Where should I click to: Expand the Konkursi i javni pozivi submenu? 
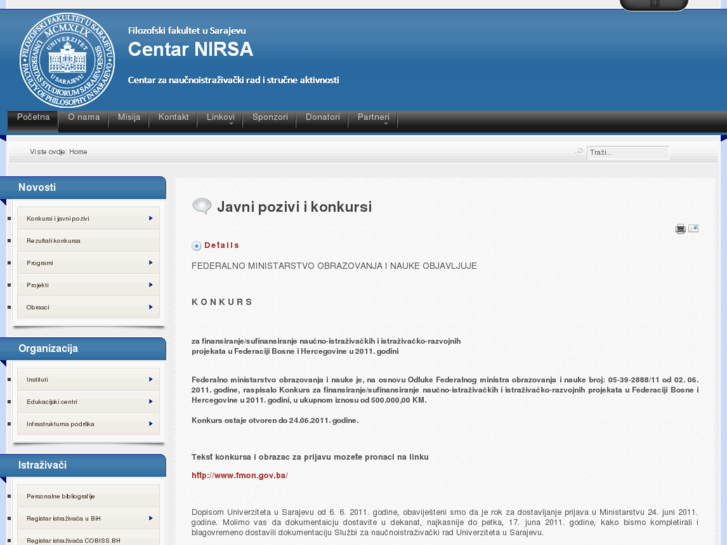coord(151,218)
